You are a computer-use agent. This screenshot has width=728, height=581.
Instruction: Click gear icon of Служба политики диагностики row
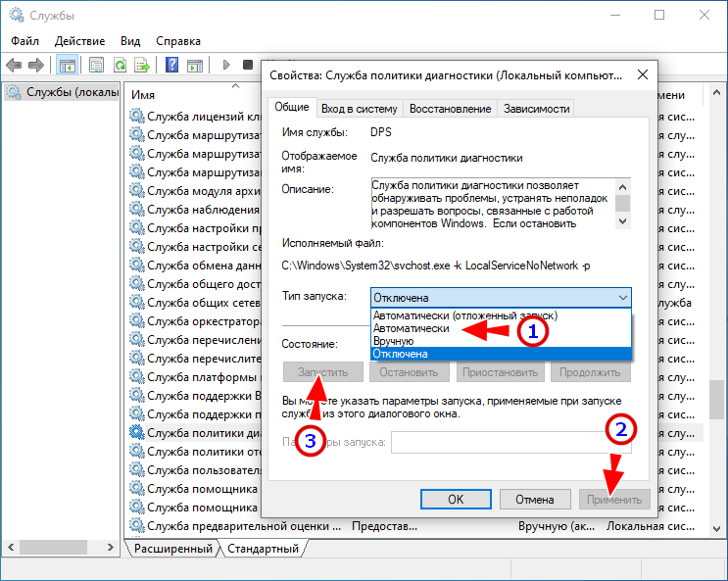136,432
